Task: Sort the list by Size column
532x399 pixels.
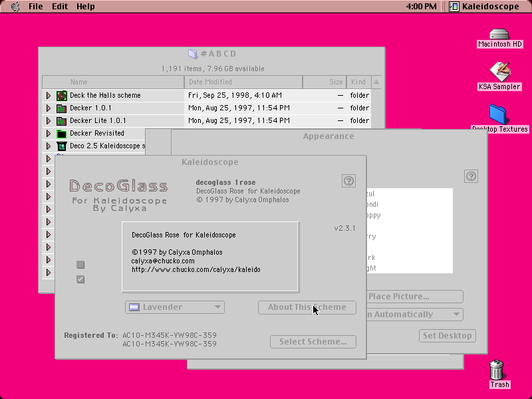Action: [325, 82]
